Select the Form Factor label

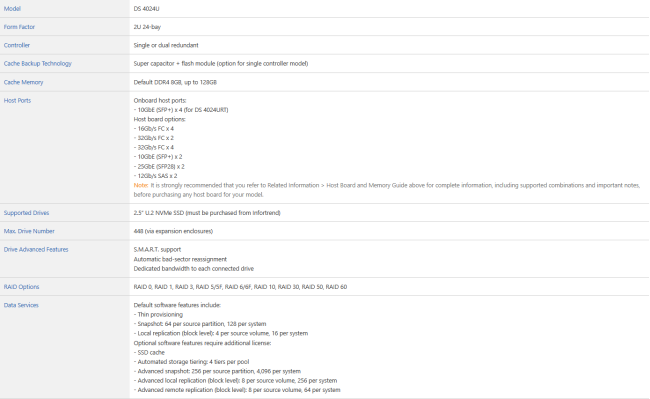coord(19,27)
